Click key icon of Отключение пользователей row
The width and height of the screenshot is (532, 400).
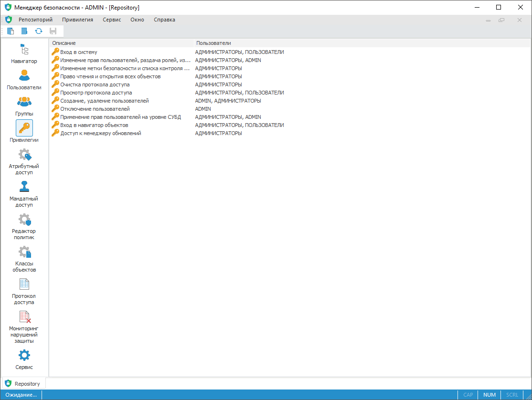click(x=55, y=109)
